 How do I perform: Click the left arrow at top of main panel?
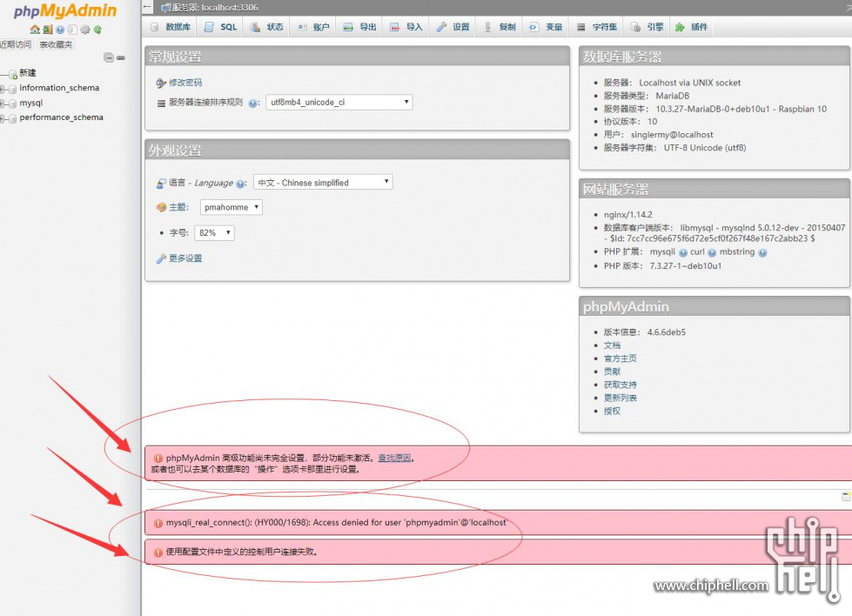pyautogui.click(x=148, y=7)
